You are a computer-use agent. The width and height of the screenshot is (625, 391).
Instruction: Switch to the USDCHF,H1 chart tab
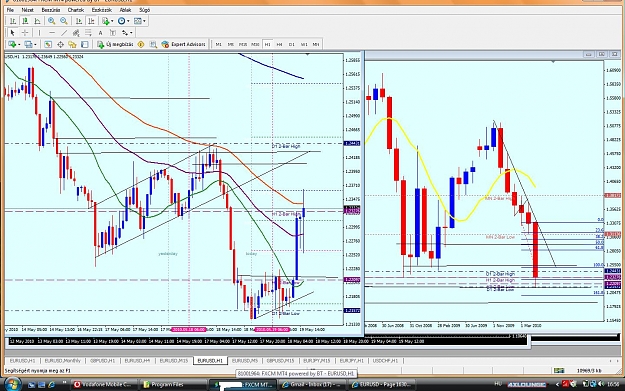click(385, 361)
